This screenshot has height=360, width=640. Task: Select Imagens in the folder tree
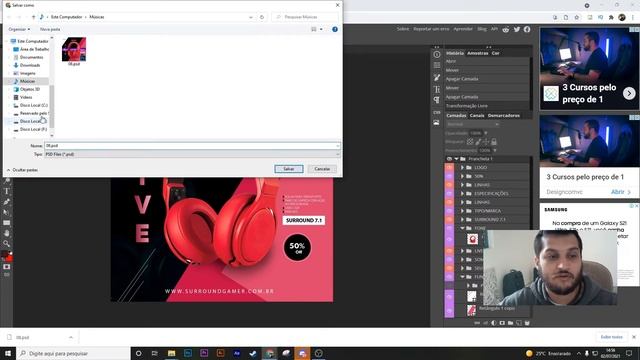pos(24,73)
